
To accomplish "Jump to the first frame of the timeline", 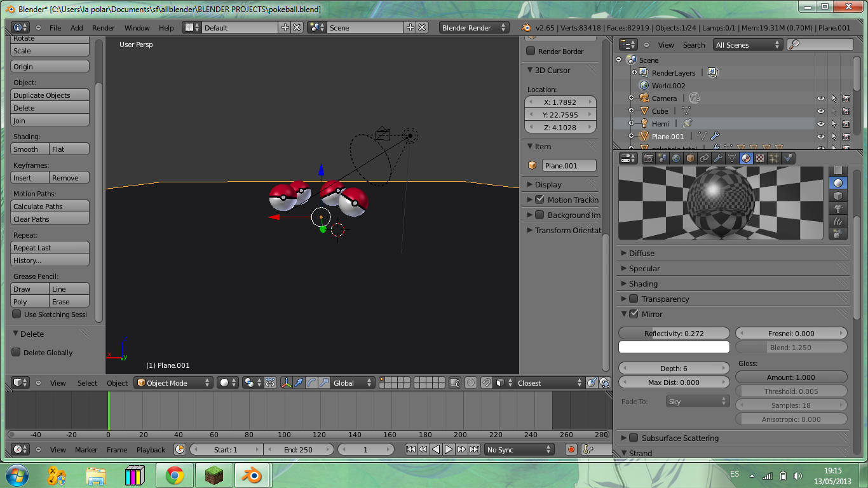I will 410,449.
